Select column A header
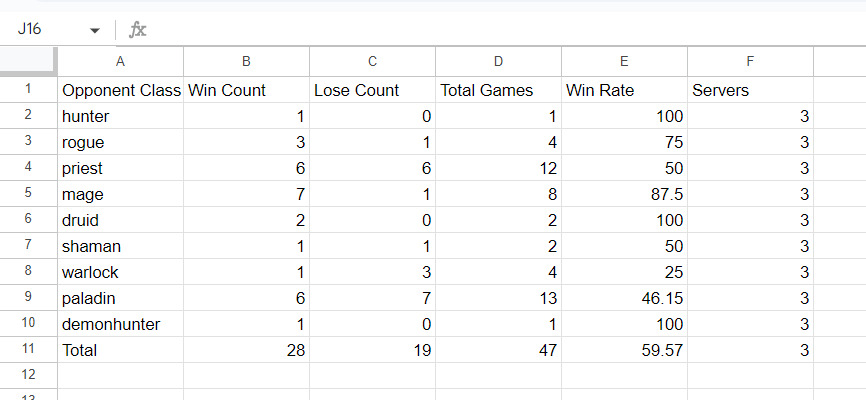 [x=120, y=61]
